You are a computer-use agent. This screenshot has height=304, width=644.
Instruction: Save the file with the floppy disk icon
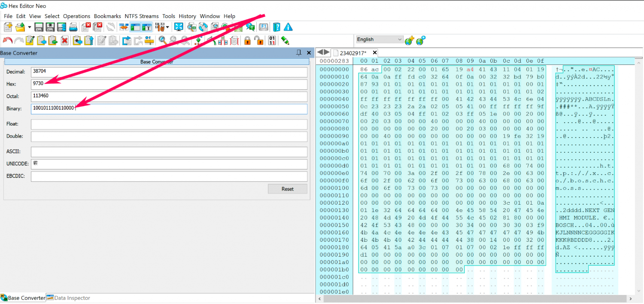coord(39,27)
